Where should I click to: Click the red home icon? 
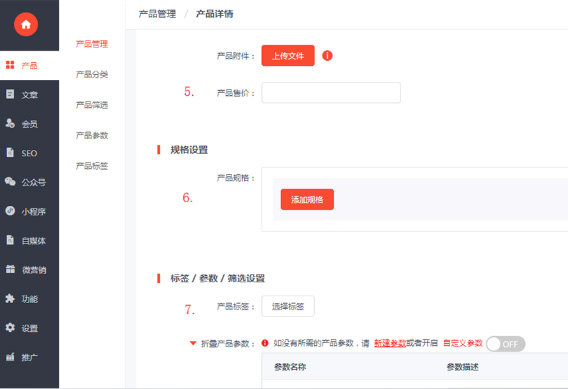tap(26, 24)
